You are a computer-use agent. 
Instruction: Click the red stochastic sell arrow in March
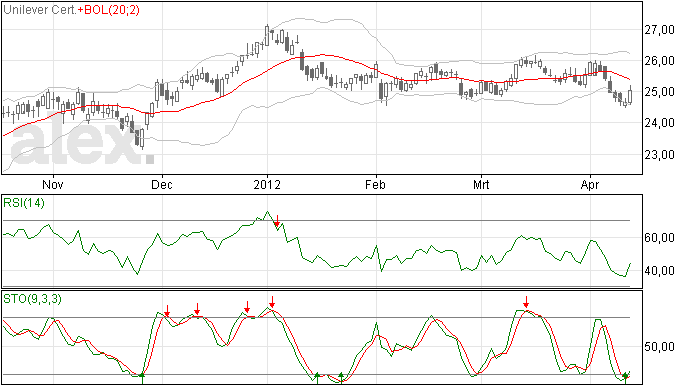coord(526,302)
